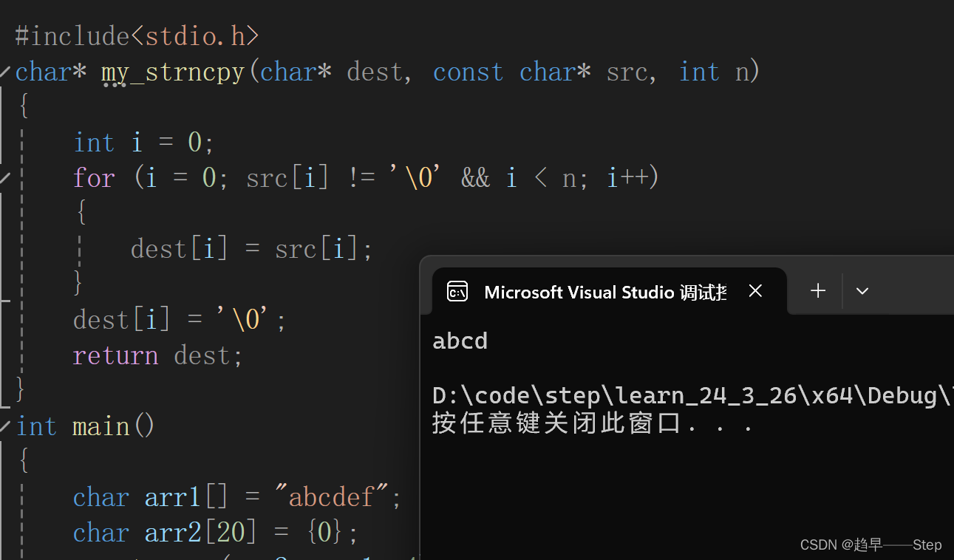The width and height of the screenshot is (954, 560).
Task: Open the terminal profile dropdown chevron
Action: (862, 291)
